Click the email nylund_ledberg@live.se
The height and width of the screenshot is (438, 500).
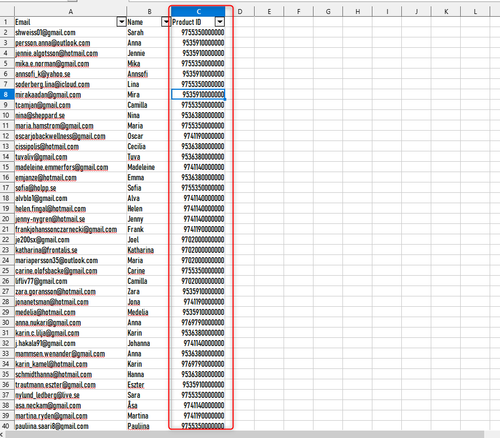coord(47,395)
